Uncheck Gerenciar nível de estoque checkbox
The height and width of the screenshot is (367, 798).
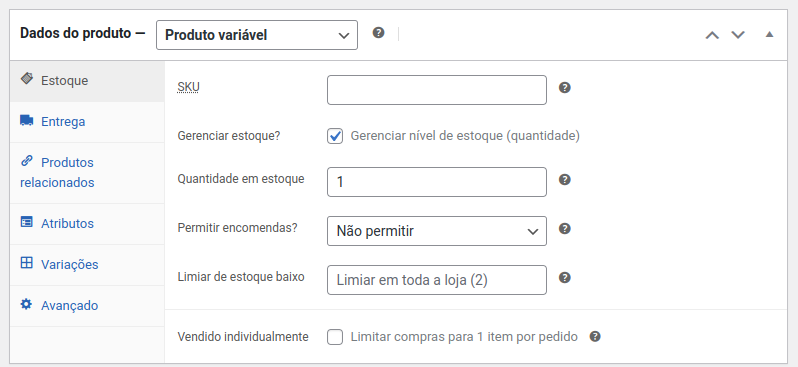335,136
